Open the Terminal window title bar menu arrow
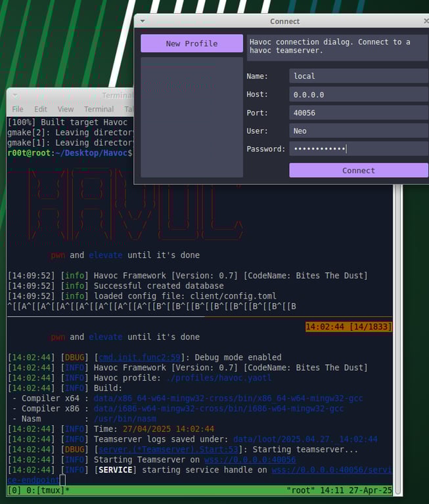This screenshot has width=429, height=504. [x=15, y=95]
